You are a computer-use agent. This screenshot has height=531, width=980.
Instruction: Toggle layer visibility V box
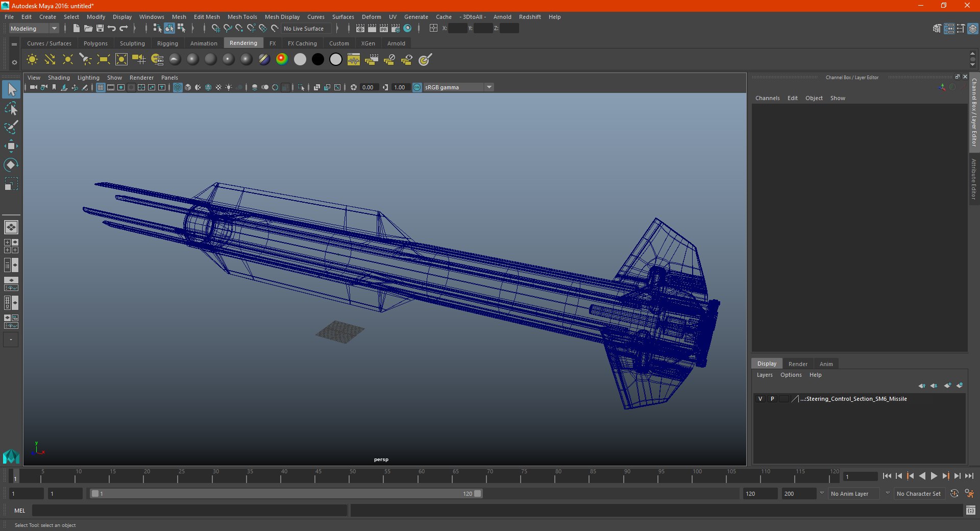click(x=760, y=399)
